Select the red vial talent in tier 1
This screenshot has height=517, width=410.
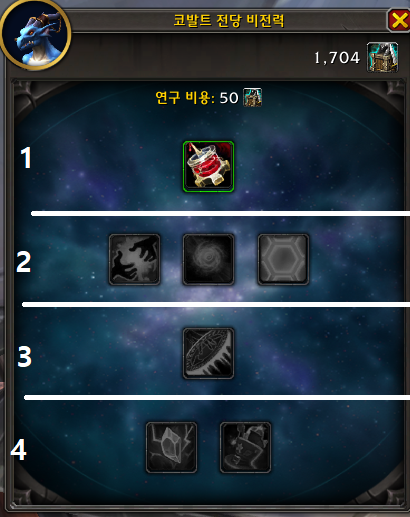coord(208,166)
